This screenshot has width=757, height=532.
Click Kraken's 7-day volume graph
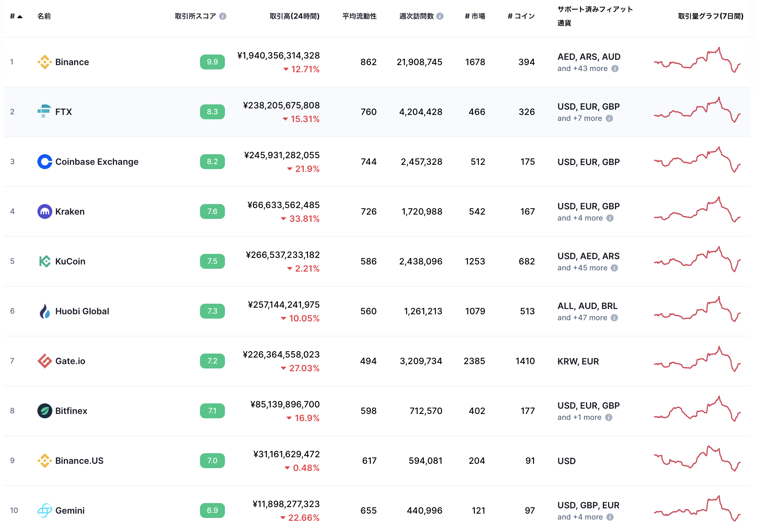[697, 210]
